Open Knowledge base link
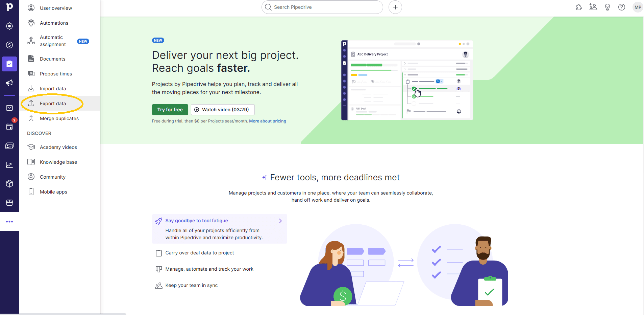Image resolution: width=644 pixels, height=315 pixels. [59, 162]
